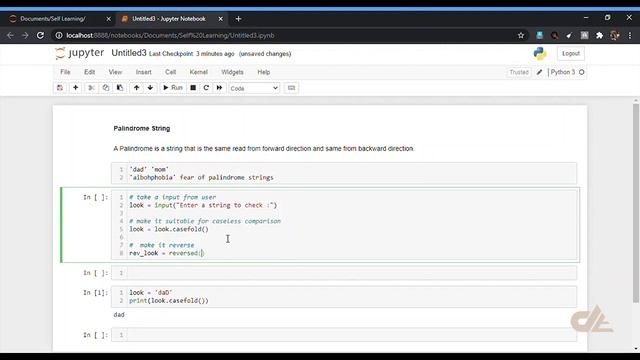
Task: Cut selected cells with scissors icon
Action: 91,88
